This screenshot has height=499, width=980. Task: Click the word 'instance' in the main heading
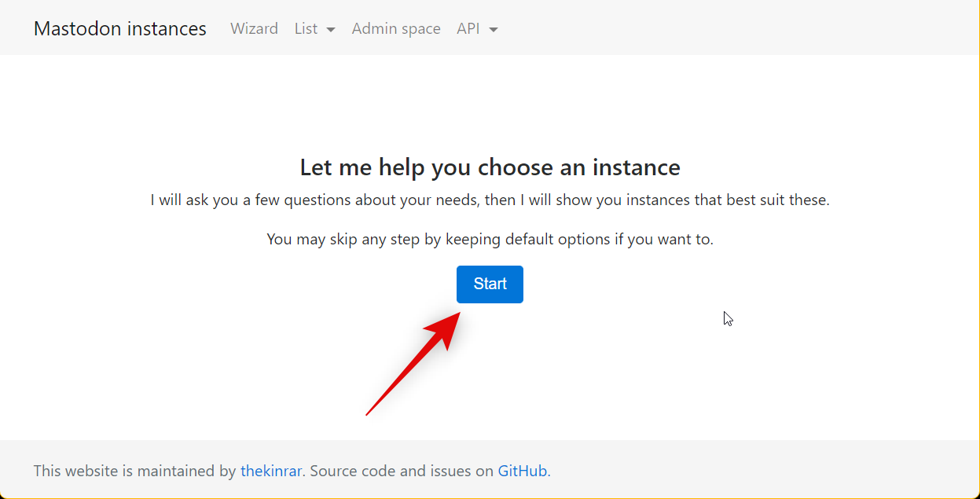[x=636, y=167]
